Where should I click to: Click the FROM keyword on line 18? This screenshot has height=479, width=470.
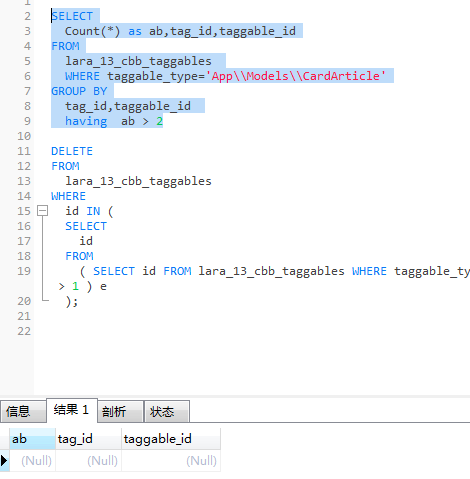click(x=79, y=256)
